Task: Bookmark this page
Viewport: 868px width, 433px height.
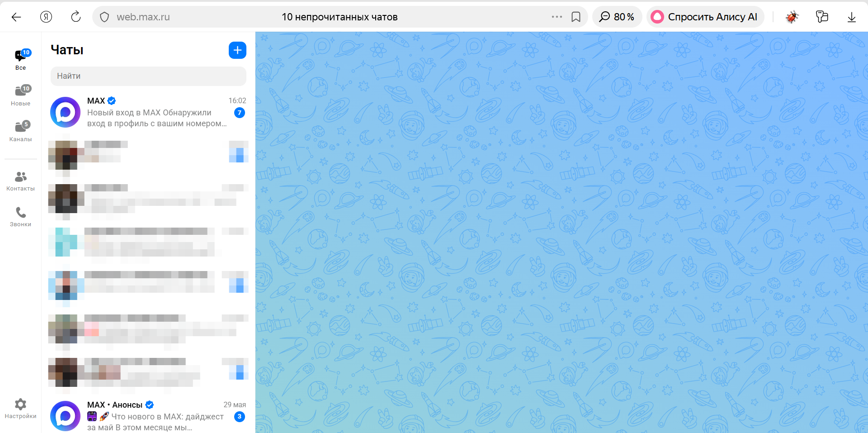Action: (576, 17)
